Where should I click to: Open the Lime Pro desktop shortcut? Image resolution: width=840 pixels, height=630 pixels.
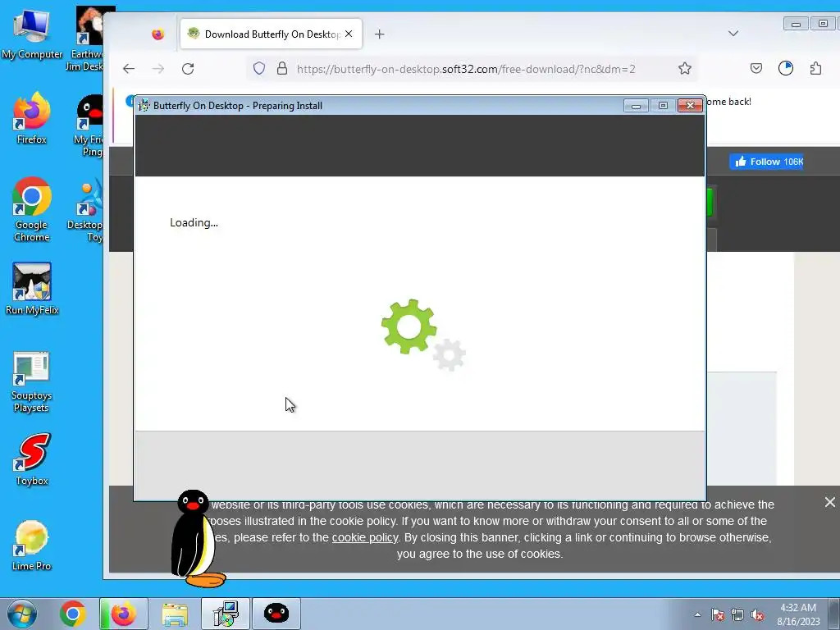(x=32, y=546)
